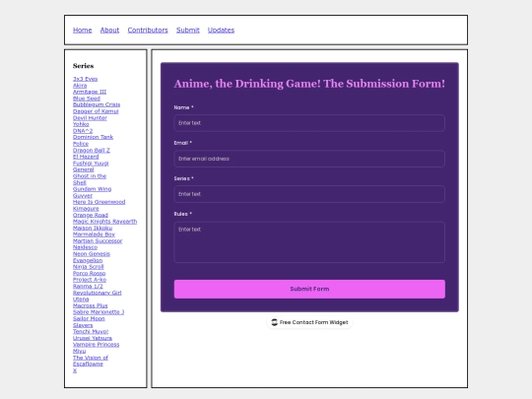
Task: Select the Ranma 1/2 link
Action: point(88,287)
